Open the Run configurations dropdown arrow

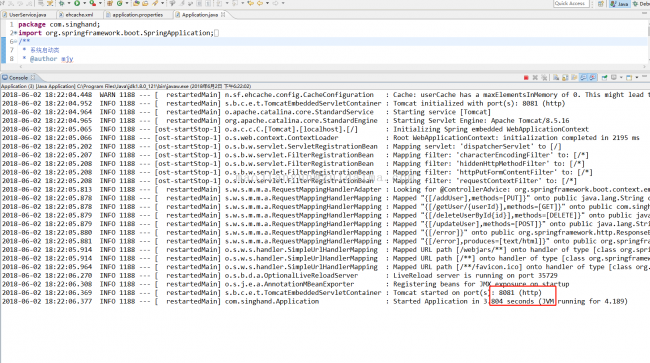click(85, 3)
